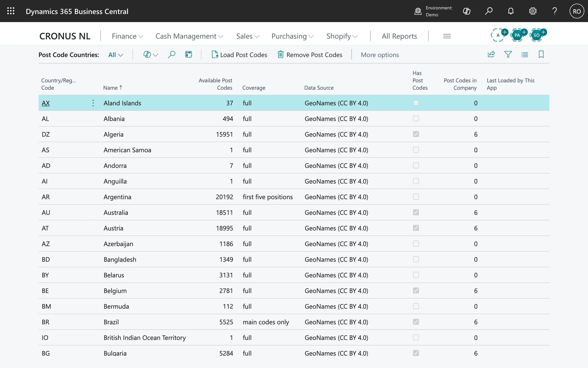Open the RO user account avatar
Viewport: 588px width, 368px height.
pos(577,11)
